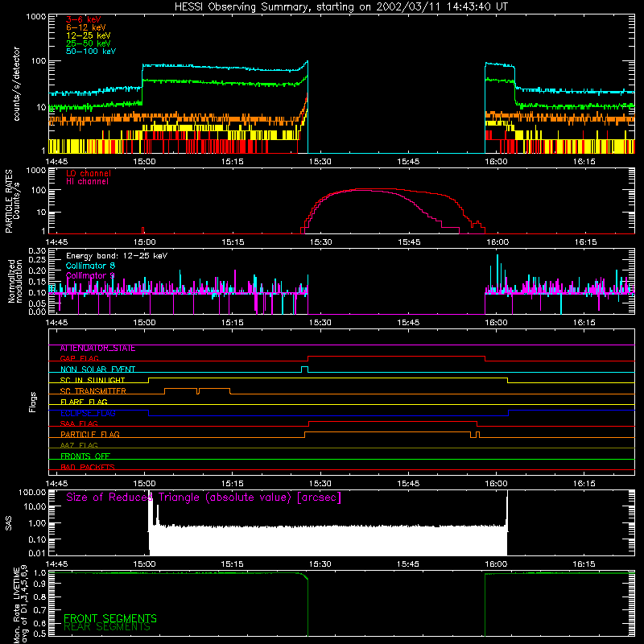
Task: Select the "FRONT SEGMENTS" legend label
Action: tap(110, 618)
